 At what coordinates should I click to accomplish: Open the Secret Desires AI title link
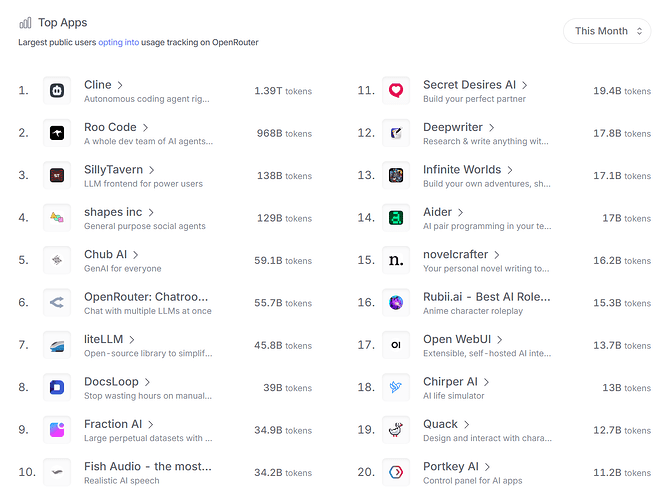469,85
